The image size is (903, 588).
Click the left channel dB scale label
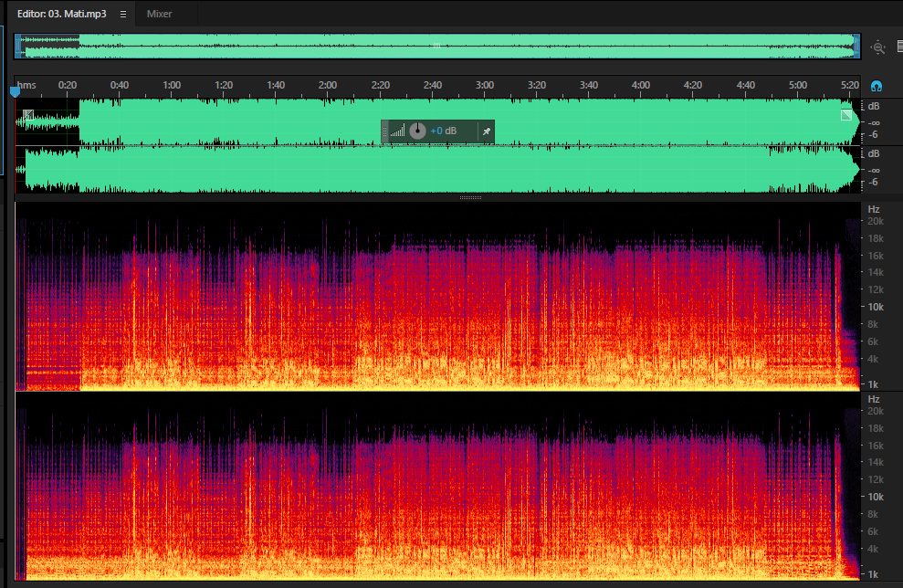tap(874, 107)
